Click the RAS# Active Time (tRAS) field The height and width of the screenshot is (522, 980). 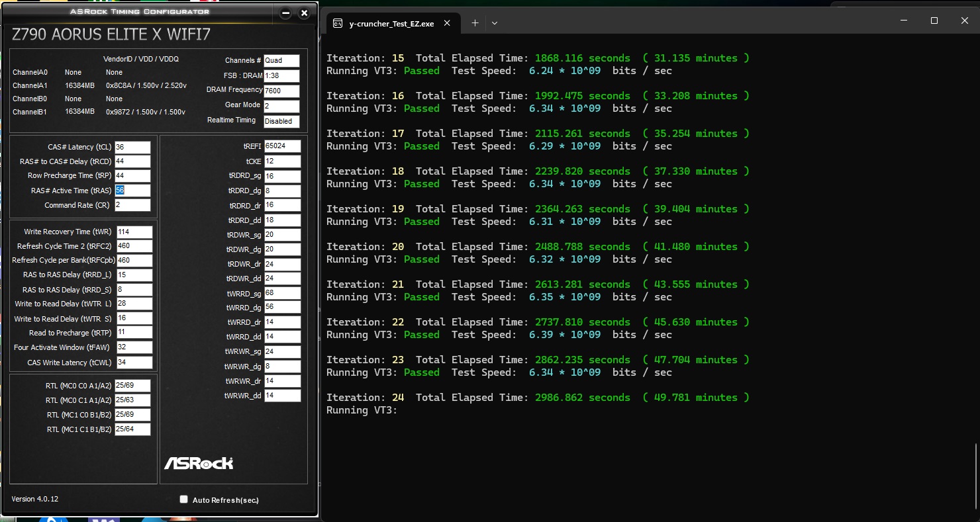(132, 191)
